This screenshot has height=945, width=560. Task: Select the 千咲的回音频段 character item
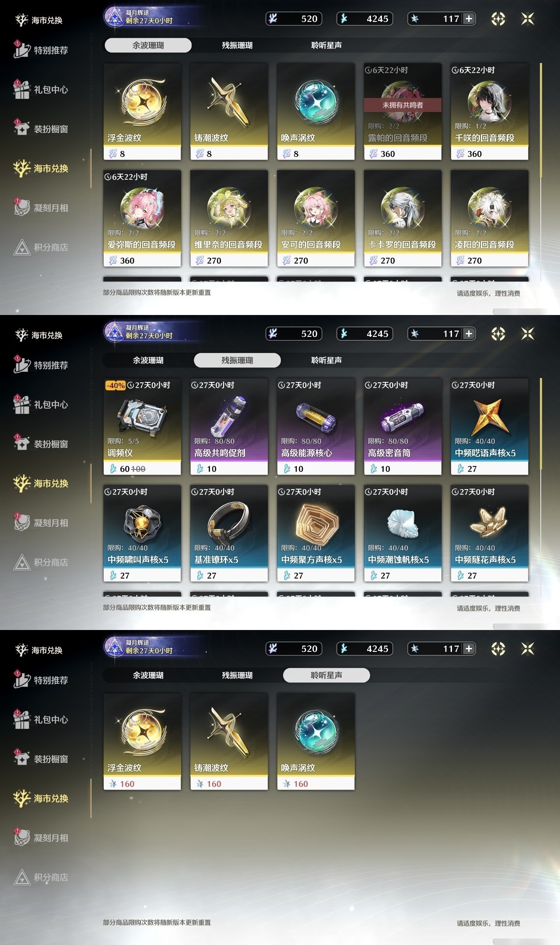[x=490, y=112]
